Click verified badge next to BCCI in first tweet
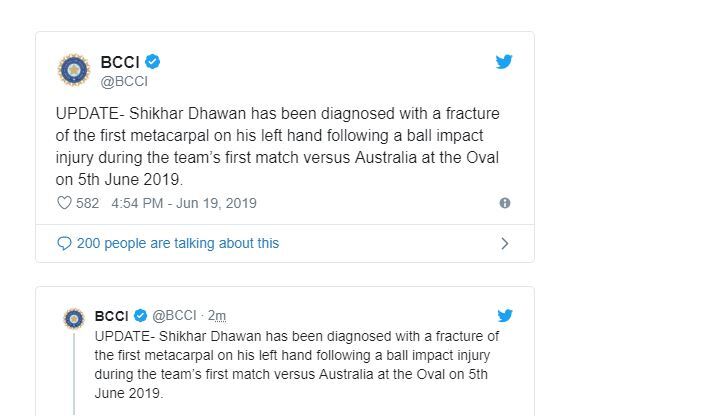 click(x=153, y=61)
